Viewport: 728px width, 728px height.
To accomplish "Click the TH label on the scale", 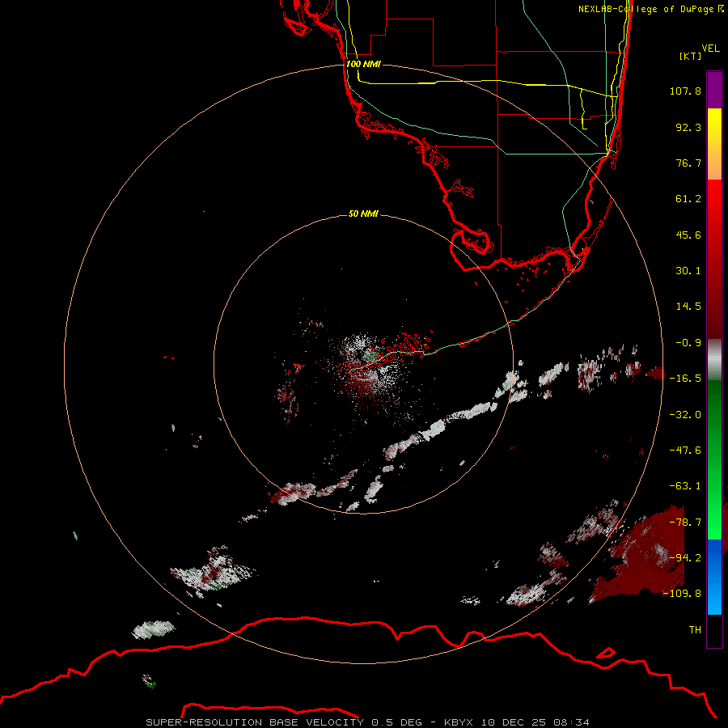I will click(x=695, y=630).
